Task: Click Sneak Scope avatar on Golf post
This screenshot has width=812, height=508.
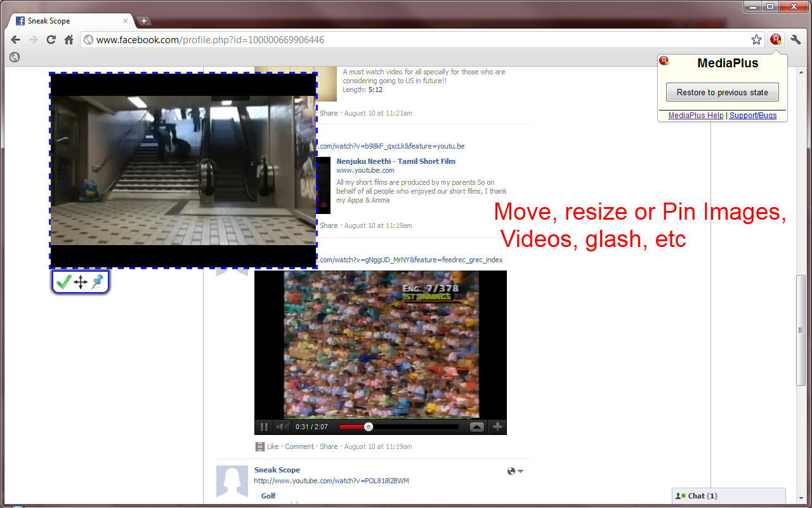Action: [232, 481]
